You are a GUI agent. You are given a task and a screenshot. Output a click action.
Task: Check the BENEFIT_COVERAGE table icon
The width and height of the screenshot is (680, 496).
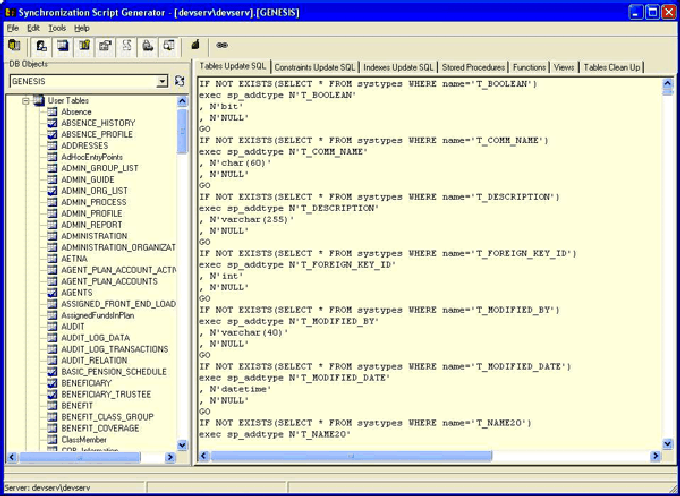(52, 428)
